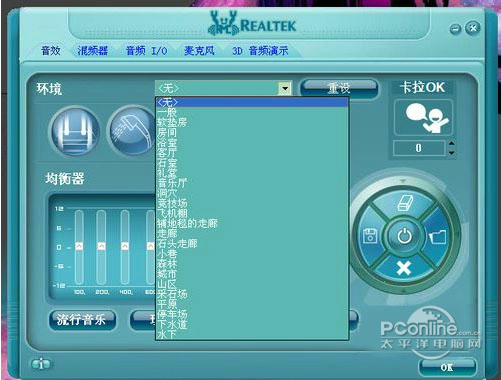Click the save floppy disk icon
Image resolution: width=501 pixels, height=380 pixels.
click(370, 236)
